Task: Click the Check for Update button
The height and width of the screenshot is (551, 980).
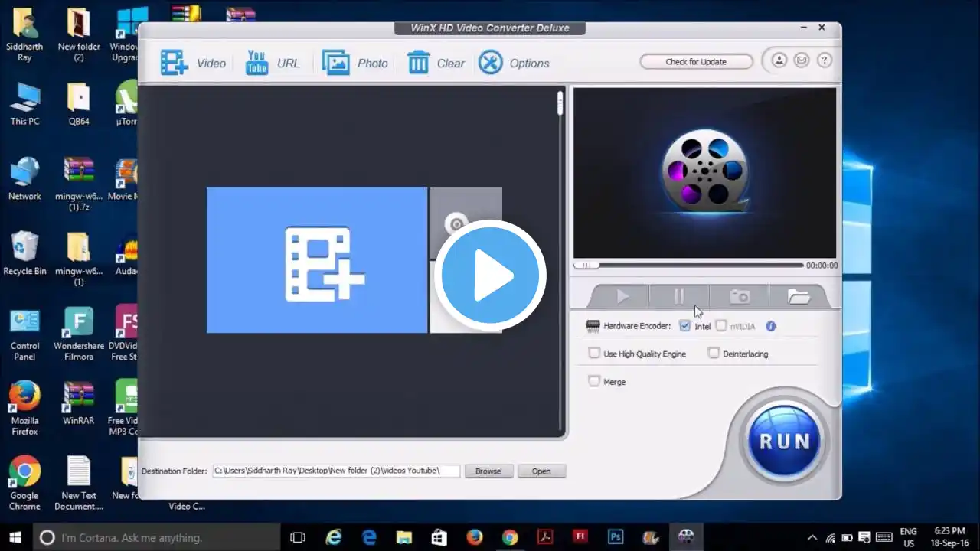Action: pyautogui.click(x=696, y=62)
